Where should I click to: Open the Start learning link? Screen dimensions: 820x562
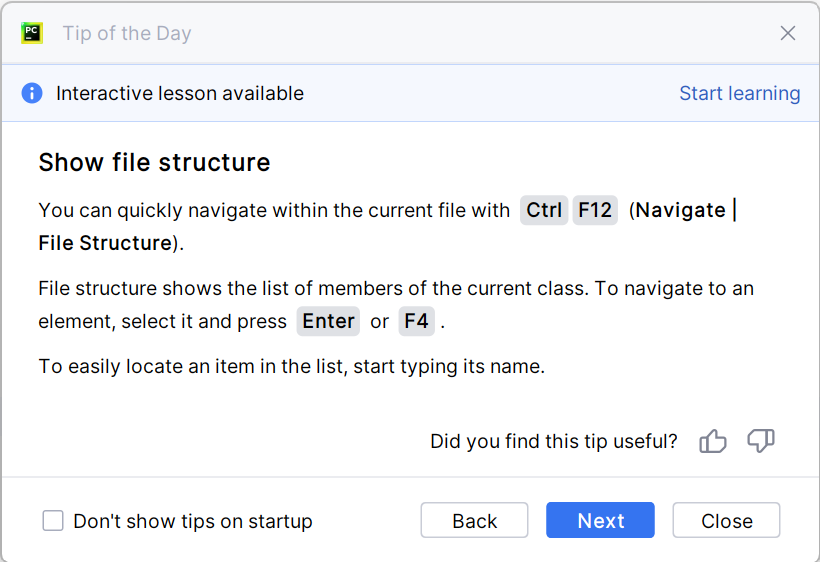(x=739, y=93)
